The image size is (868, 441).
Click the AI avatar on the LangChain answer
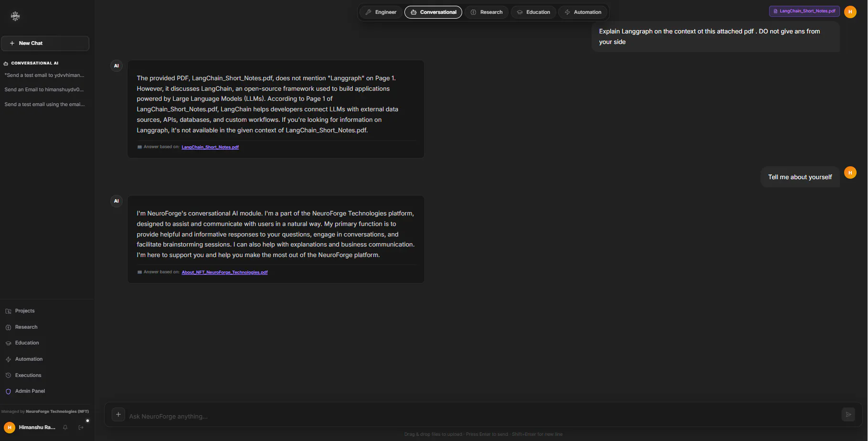116,65
